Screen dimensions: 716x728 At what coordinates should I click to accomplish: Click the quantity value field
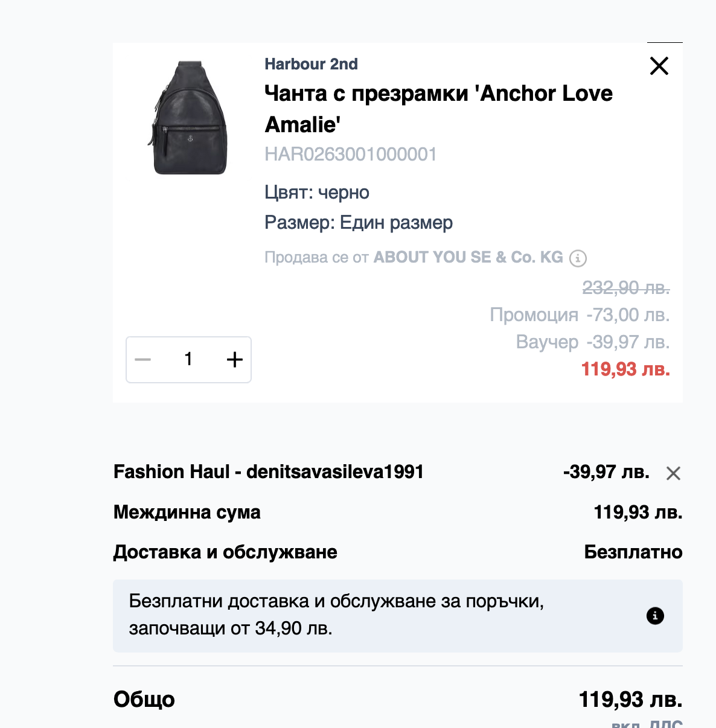[188, 360]
